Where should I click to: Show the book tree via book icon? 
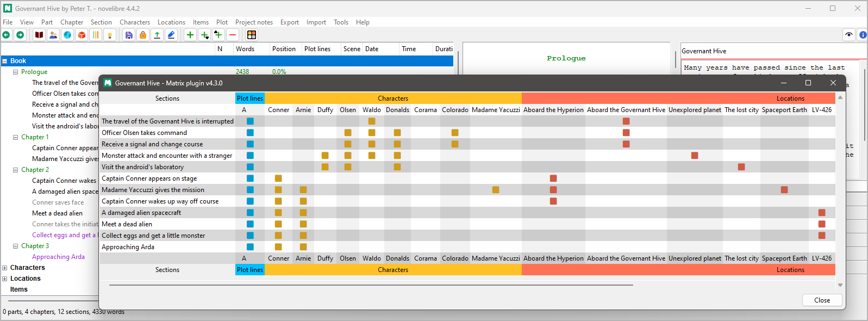click(x=39, y=35)
